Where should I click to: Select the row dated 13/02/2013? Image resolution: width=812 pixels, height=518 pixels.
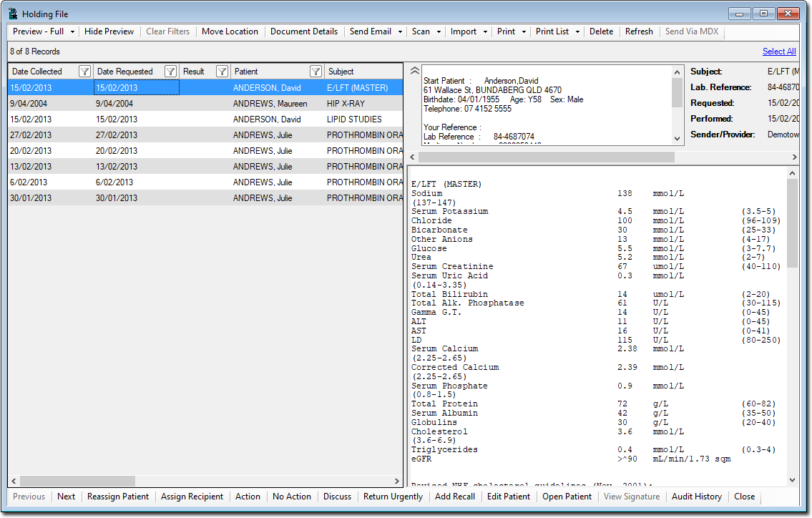(x=205, y=167)
